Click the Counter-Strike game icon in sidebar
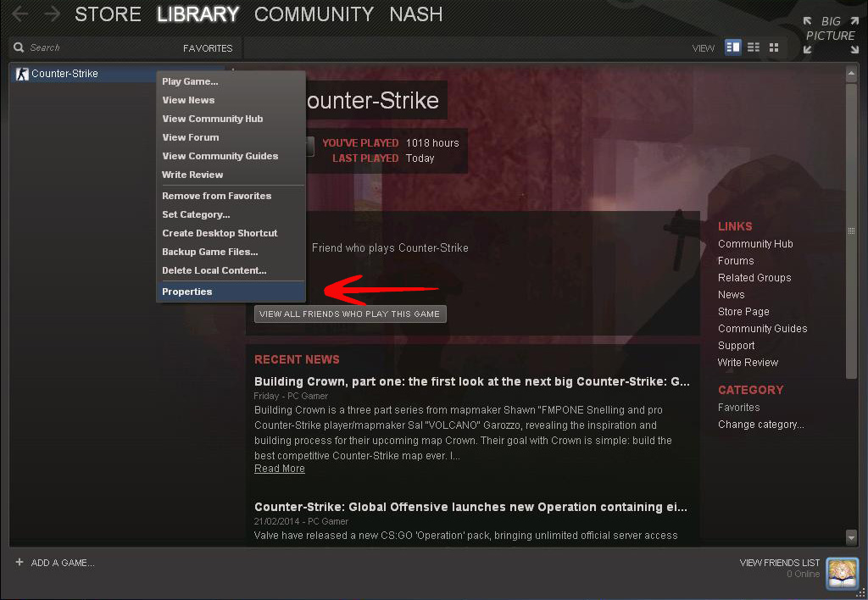 point(22,74)
